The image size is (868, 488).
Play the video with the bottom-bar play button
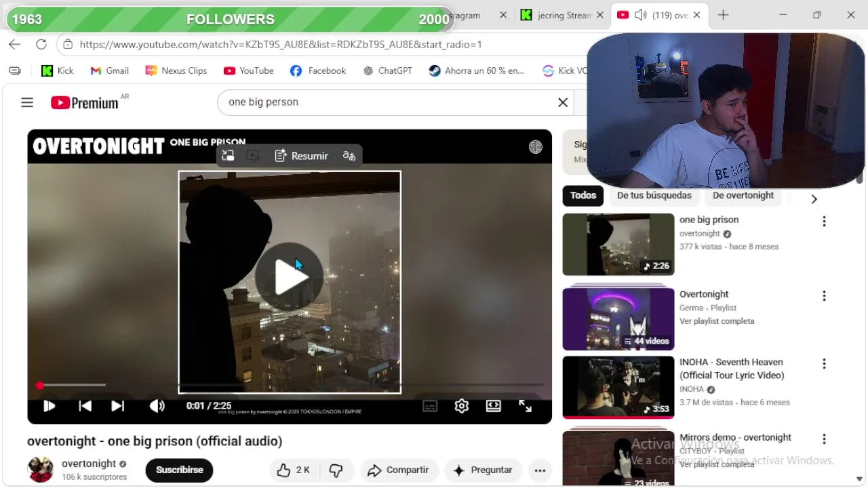49,406
